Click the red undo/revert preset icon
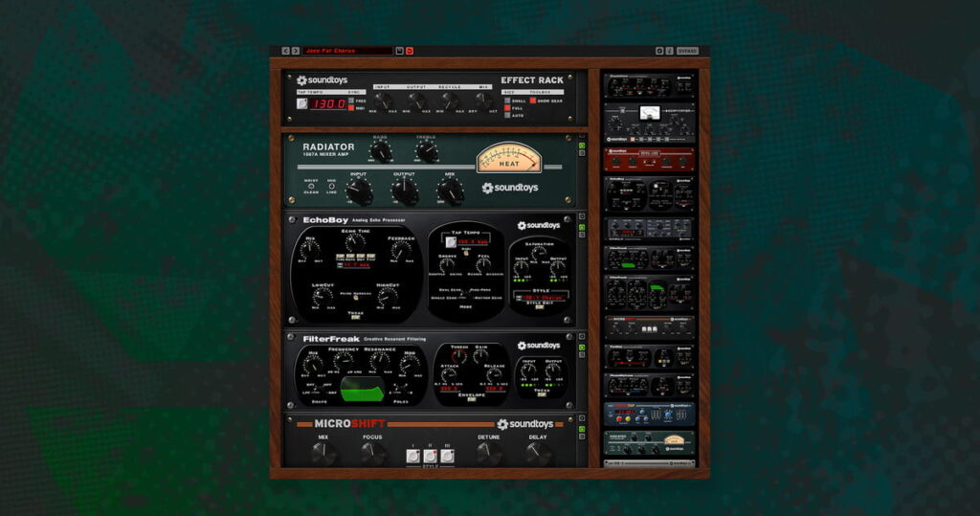This screenshot has width=980, height=516. 410,51
